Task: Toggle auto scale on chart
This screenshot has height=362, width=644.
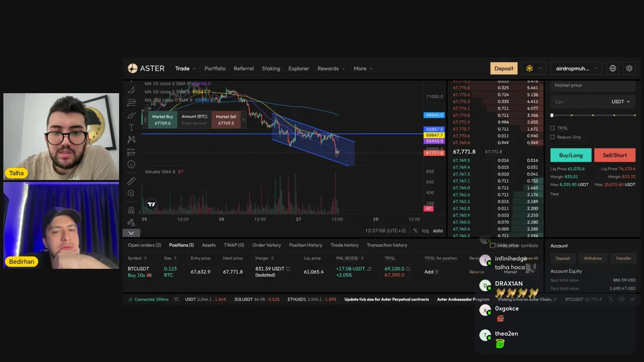Action: 438,231
